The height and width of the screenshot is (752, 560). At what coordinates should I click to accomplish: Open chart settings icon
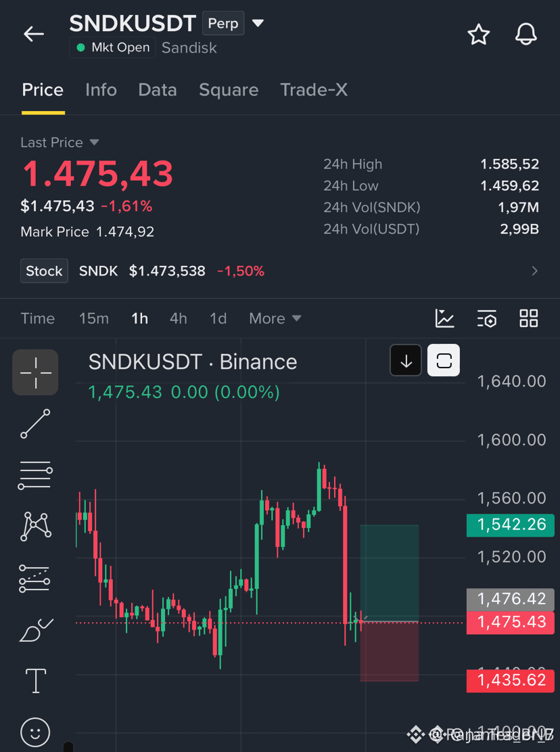[x=487, y=318]
